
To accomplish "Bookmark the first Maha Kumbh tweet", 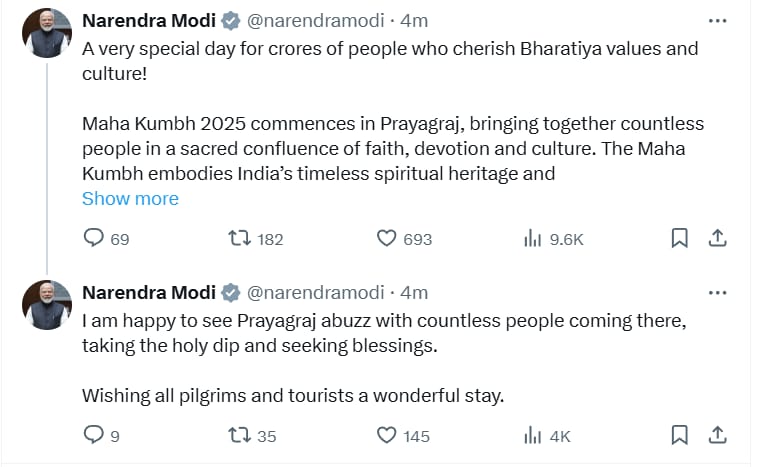I will [x=678, y=238].
